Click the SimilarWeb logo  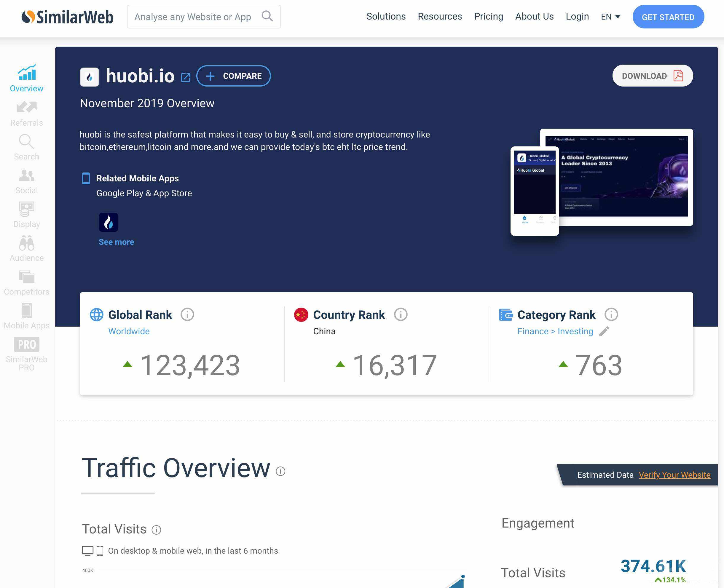pos(67,17)
